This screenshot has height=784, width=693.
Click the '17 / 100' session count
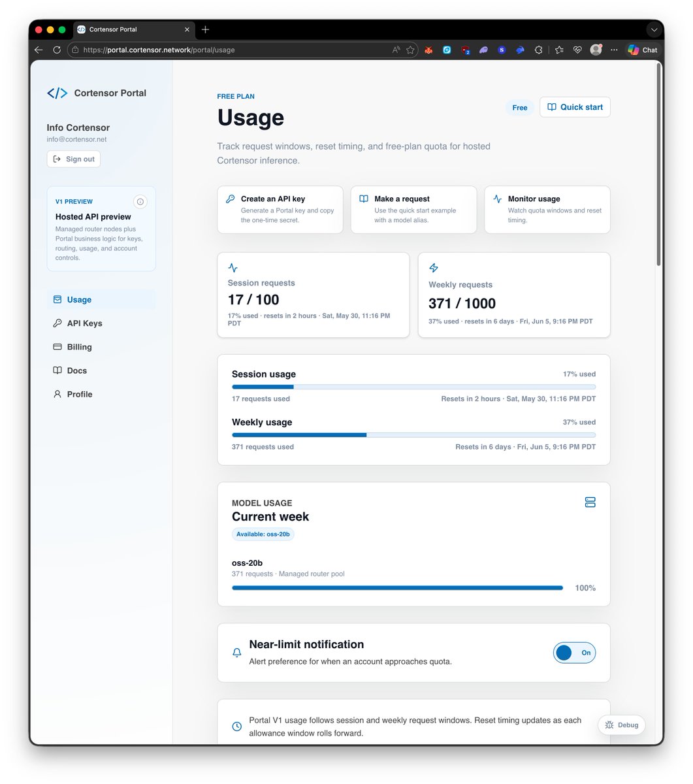point(253,300)
